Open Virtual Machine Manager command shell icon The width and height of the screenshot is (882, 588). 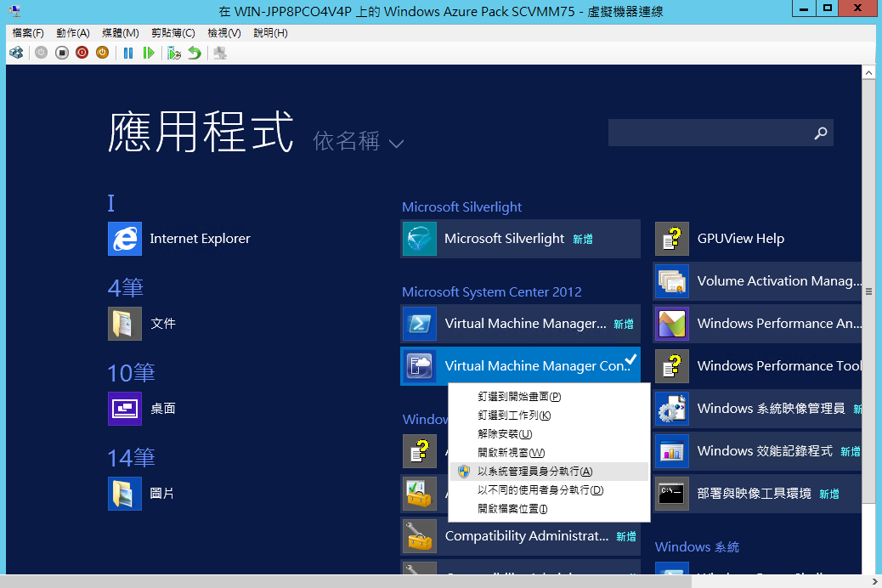420,324
